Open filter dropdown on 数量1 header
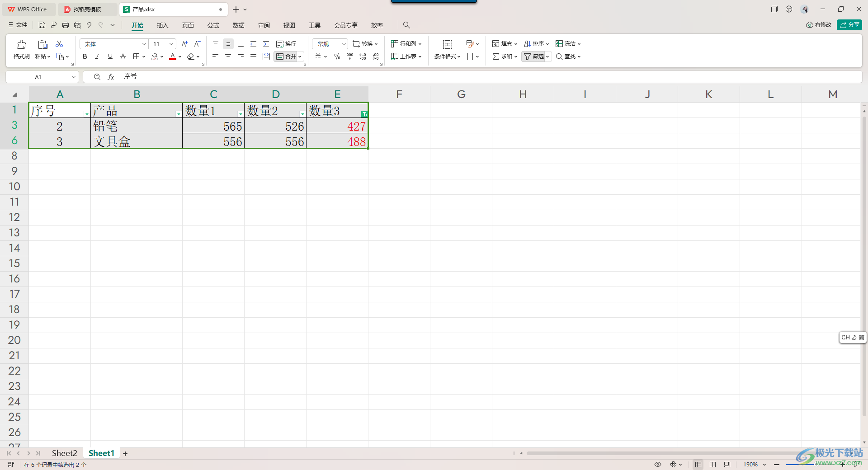This screenshot has height=470, width=868. pyautogui.click(x=241, y=114)
